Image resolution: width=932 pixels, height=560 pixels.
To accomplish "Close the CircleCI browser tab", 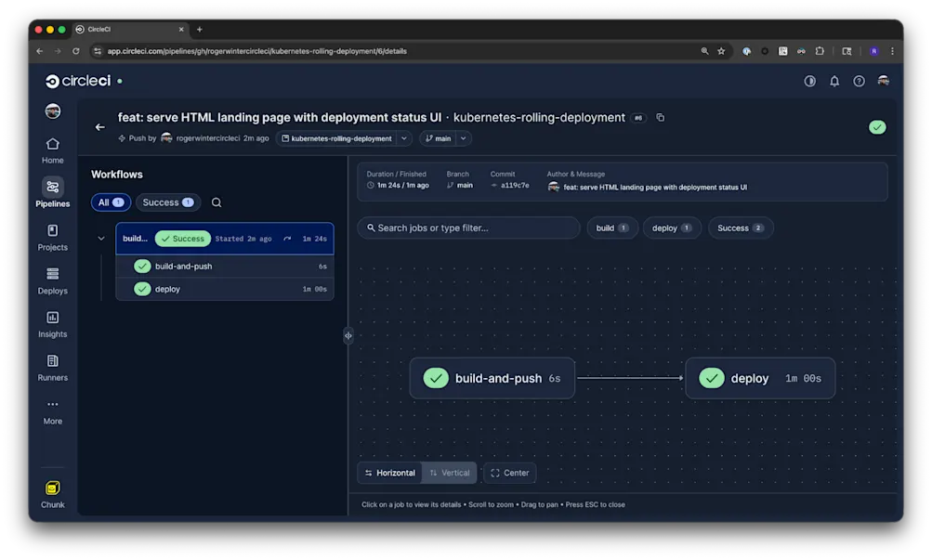I will click(x=181, y=29).
